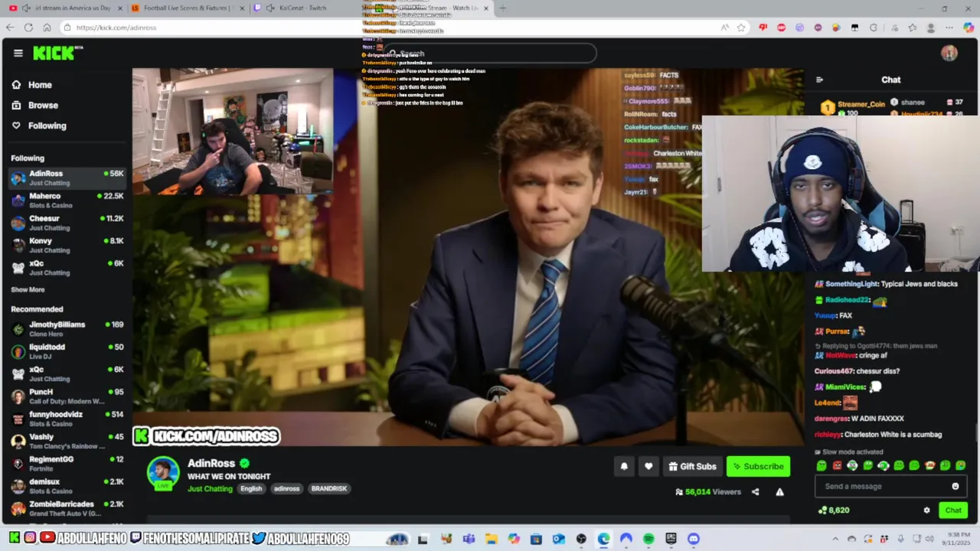Viewport: 980px width, 551px height.
Task: Open File Explorer from the taskbar
Action: click(491, 539)
